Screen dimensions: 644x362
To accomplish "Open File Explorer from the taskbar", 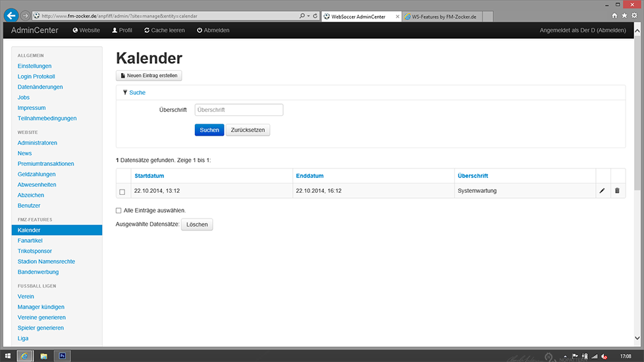I will (x=44, y=355).
